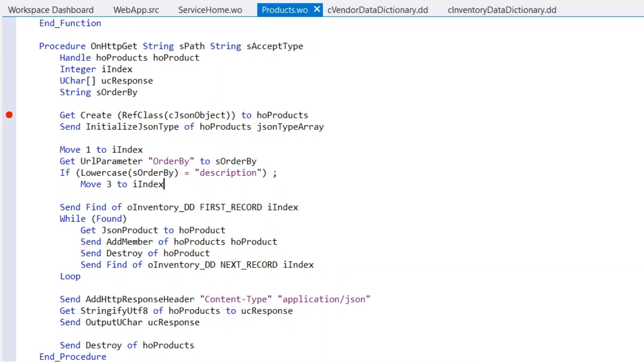The height and width of the screenshot is (362, 644).
Task: Place cursor in OnHttpGet procedure name
Action: pos(114,46)
